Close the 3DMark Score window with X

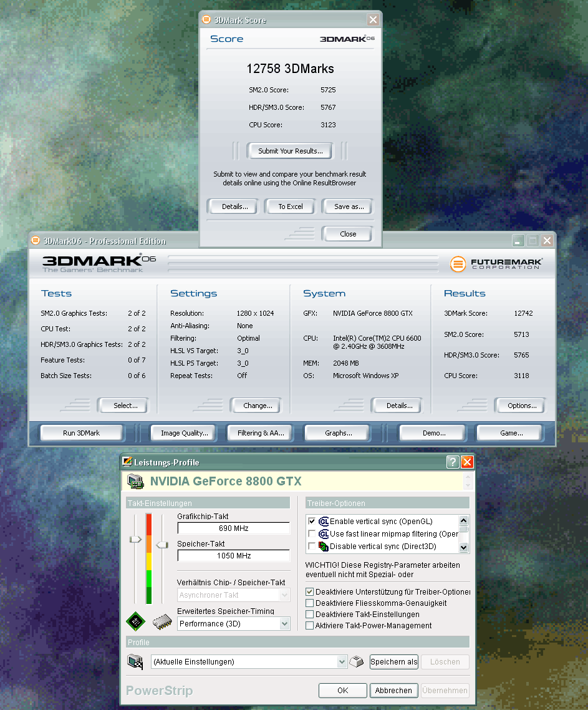pos(373,19)
